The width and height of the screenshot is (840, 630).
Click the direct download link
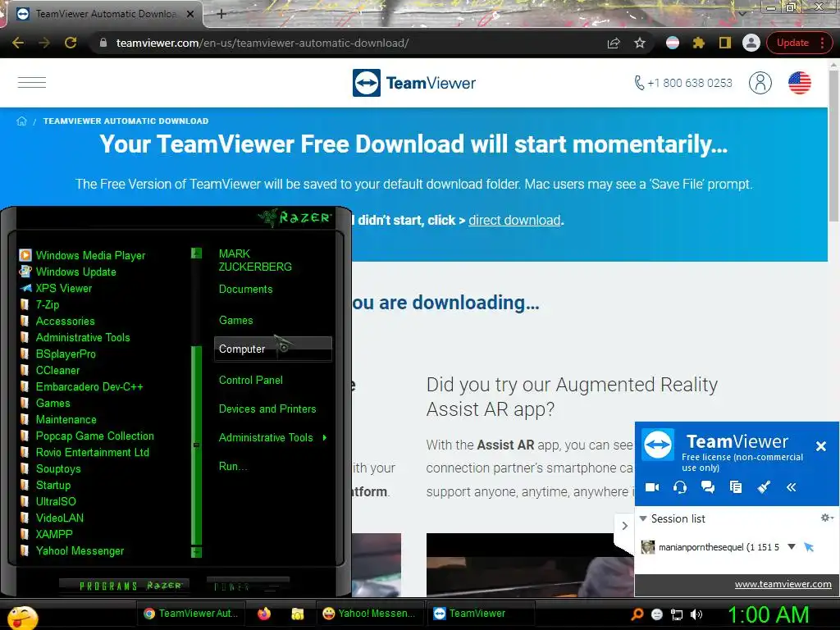click(x=514, y=220)
